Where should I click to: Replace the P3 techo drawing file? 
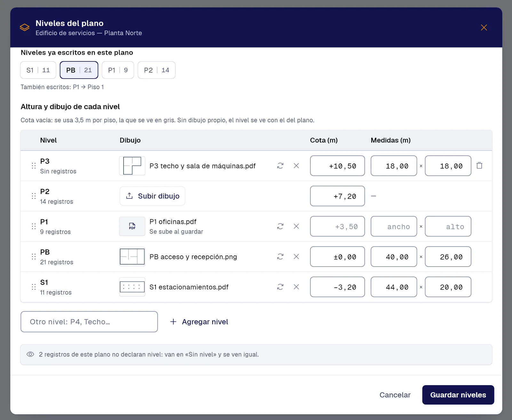(x=280, y=166)
